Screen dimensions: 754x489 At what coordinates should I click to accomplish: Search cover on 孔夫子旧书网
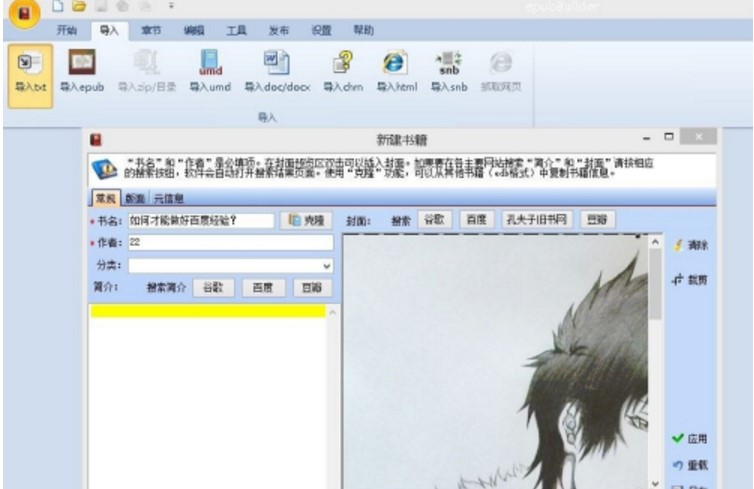pos(537,220)
